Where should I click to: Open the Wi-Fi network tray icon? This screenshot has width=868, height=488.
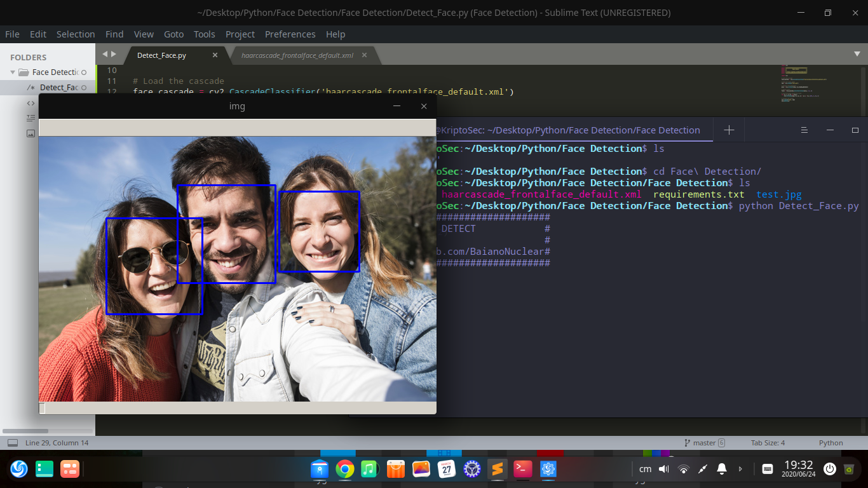pyautogui.click(x=684, y=469)
